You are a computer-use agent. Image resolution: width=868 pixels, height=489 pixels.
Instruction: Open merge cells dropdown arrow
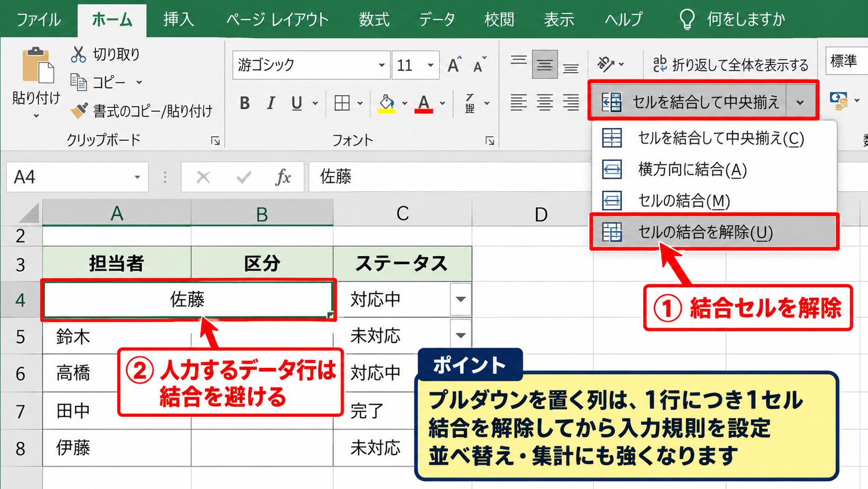coord(801,102)
